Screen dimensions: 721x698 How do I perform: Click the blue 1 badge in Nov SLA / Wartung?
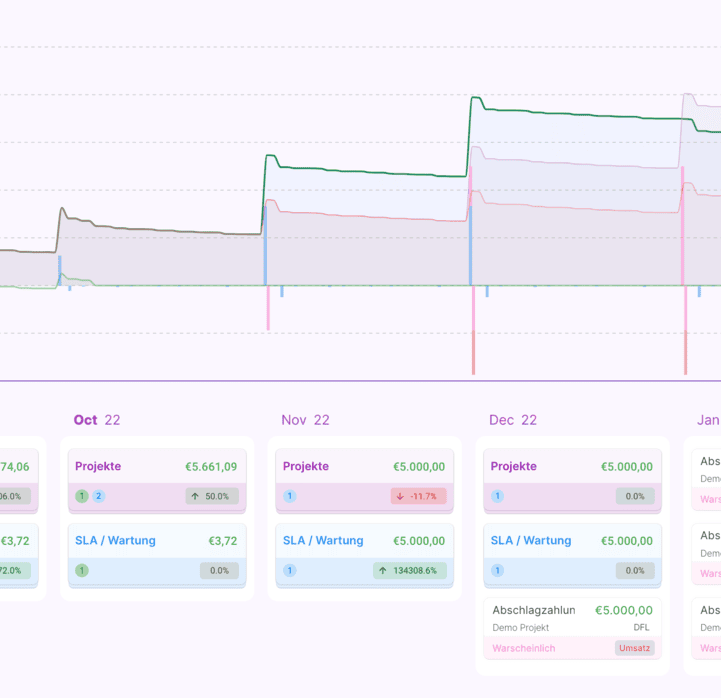[x=290, y=571]
